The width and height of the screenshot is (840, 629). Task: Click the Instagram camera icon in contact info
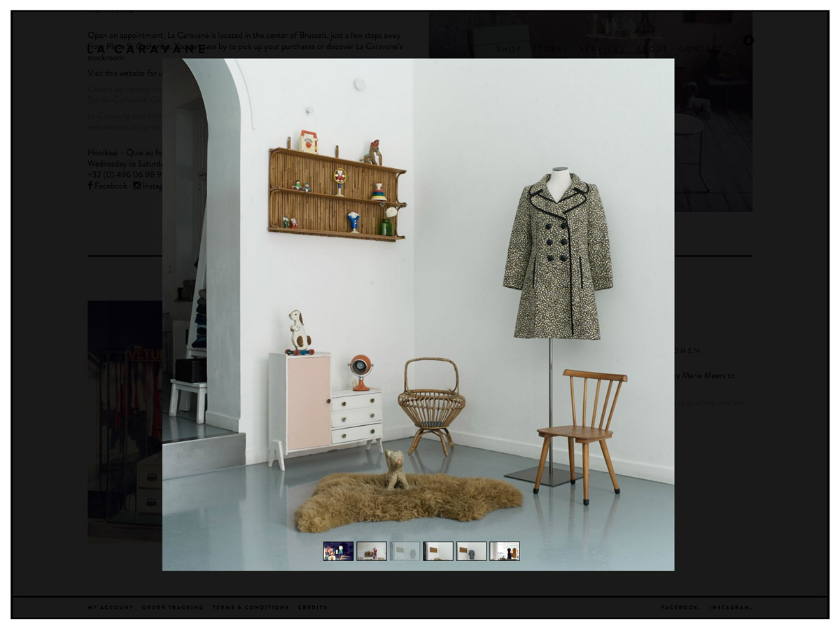137,186
